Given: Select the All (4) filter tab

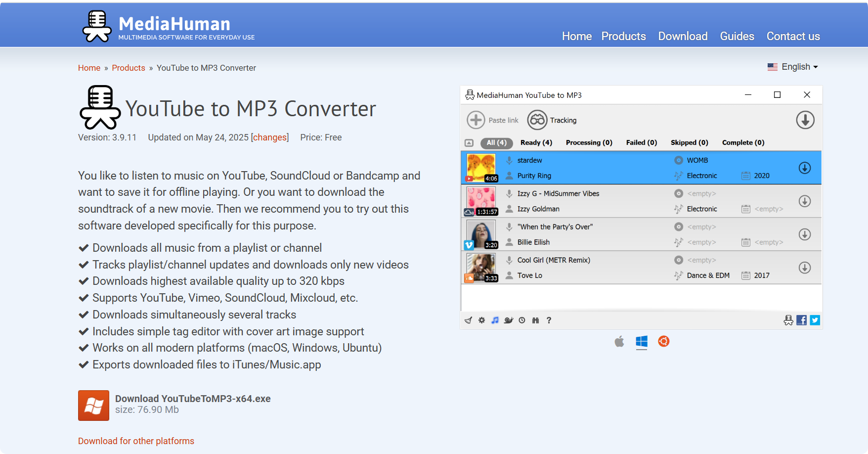Looking at the screenshot, I should click(496, 143).
